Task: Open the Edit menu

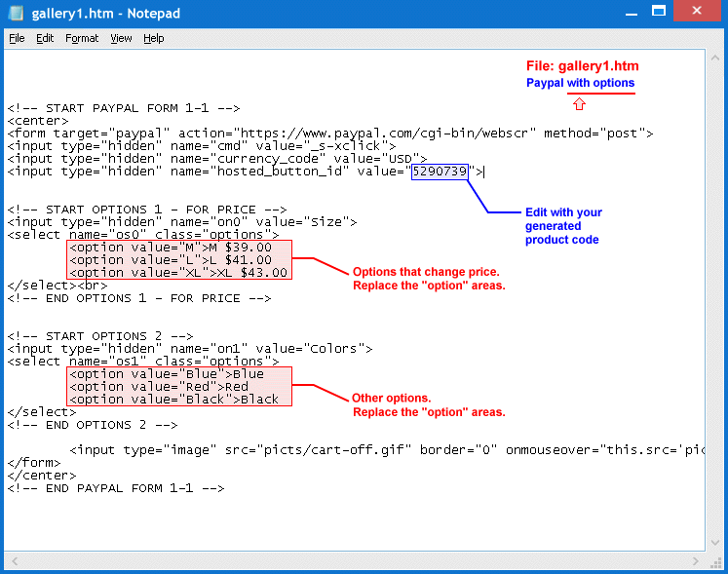Action: pyautogui.click(x=45, y=39)
